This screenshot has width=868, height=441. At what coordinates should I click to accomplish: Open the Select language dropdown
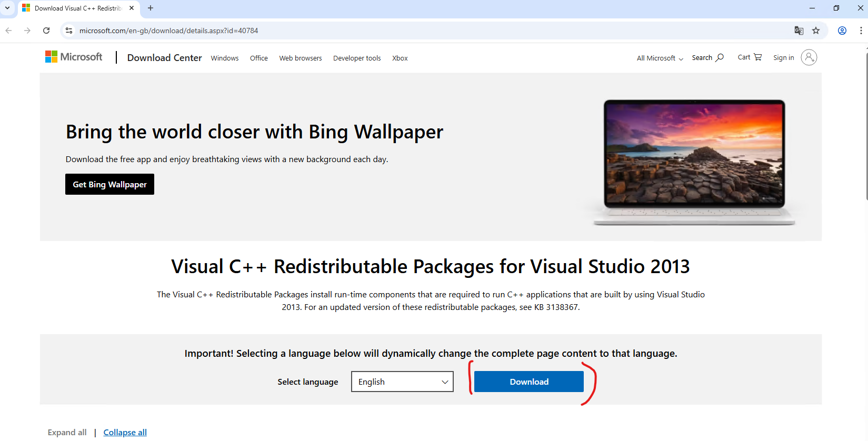[x=402, y=382]
